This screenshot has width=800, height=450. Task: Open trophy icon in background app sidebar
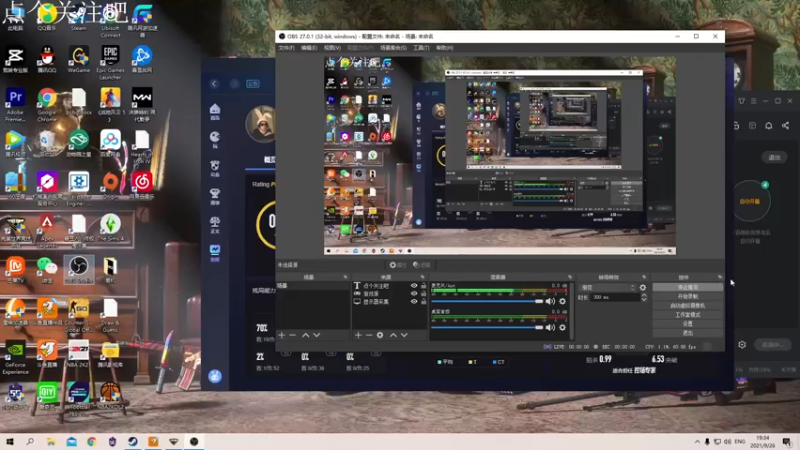pos(215,193)
